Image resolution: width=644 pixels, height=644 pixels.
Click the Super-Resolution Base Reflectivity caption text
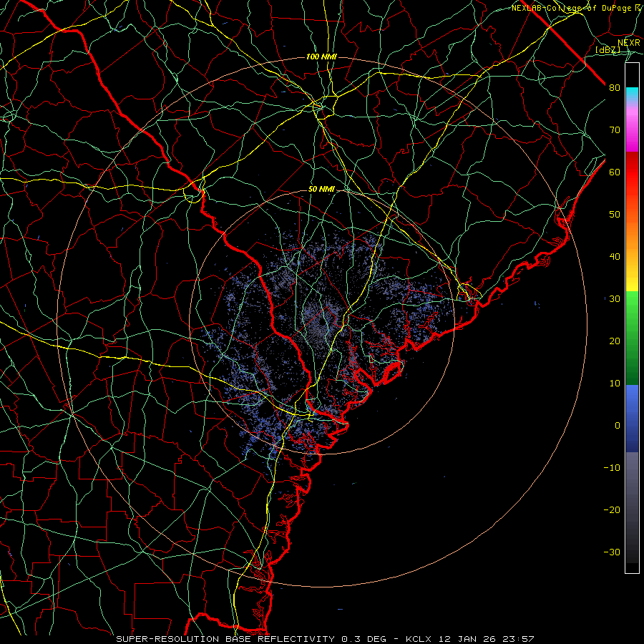tap(225, 639)
